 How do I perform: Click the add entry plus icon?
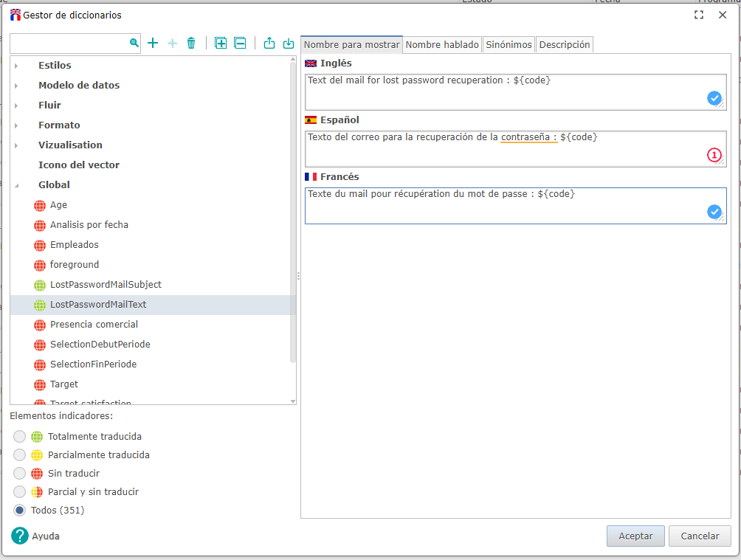153,44
